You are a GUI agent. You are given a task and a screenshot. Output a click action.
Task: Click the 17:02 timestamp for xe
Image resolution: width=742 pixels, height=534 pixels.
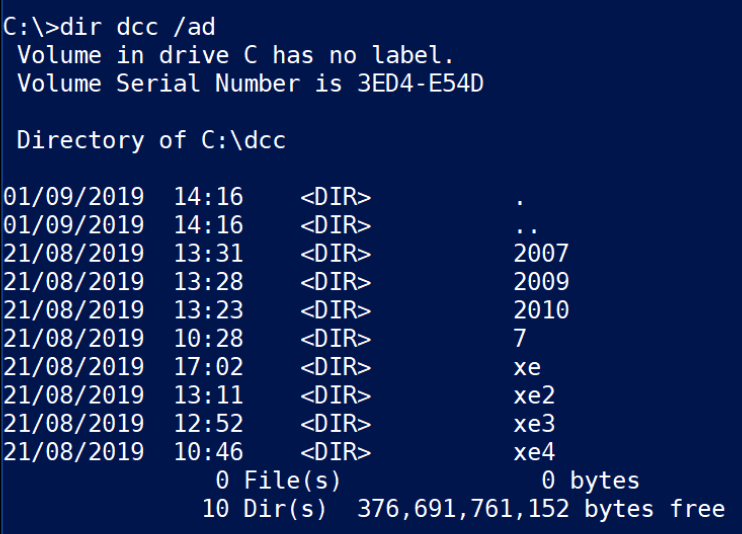click(x=209, y=367)
